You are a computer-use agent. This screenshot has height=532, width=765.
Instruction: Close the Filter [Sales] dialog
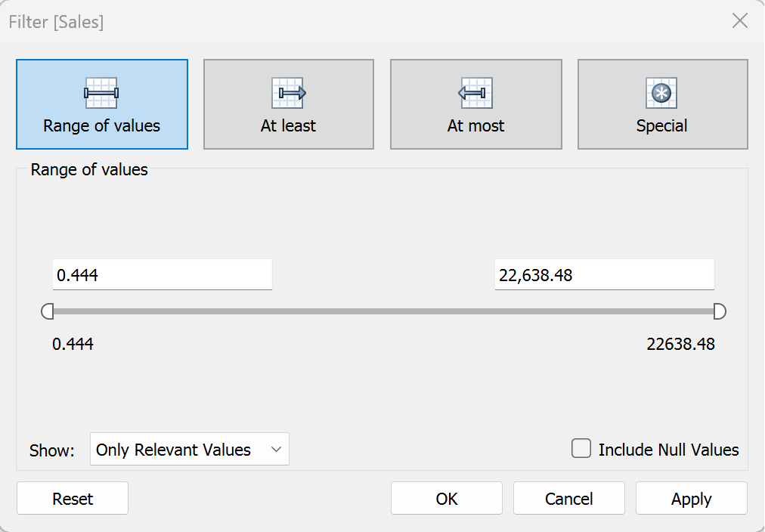pyautogui.click(x=740, y=21)
